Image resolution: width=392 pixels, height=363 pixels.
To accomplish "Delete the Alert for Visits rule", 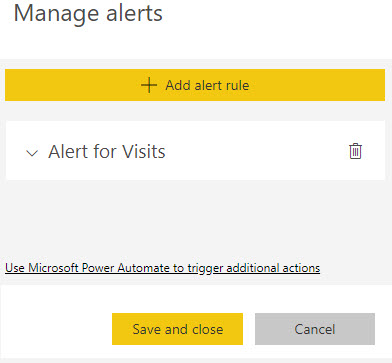I will pyautogui.click(x=355, y=151).
